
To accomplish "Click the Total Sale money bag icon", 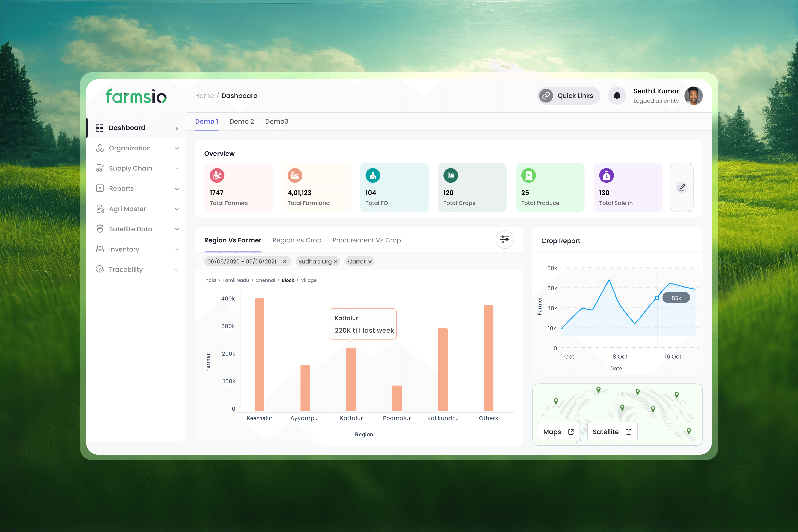I will [x=606, y=175].
